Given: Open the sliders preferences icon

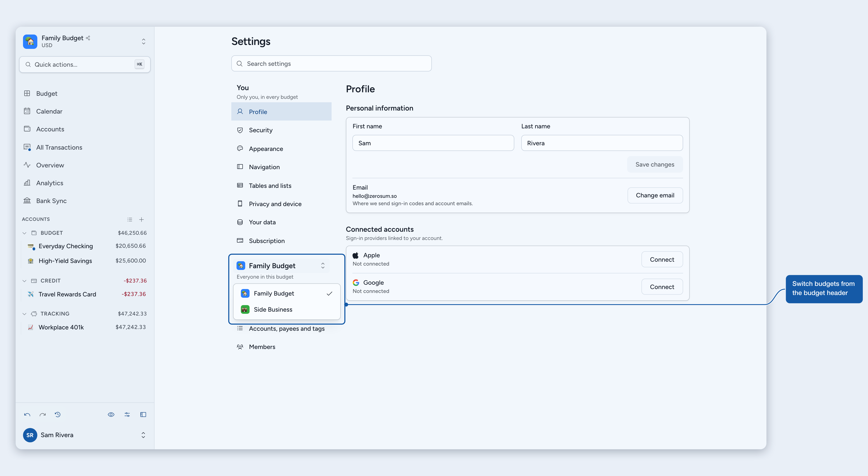Looking at the screenshot, I should point(127,415).
